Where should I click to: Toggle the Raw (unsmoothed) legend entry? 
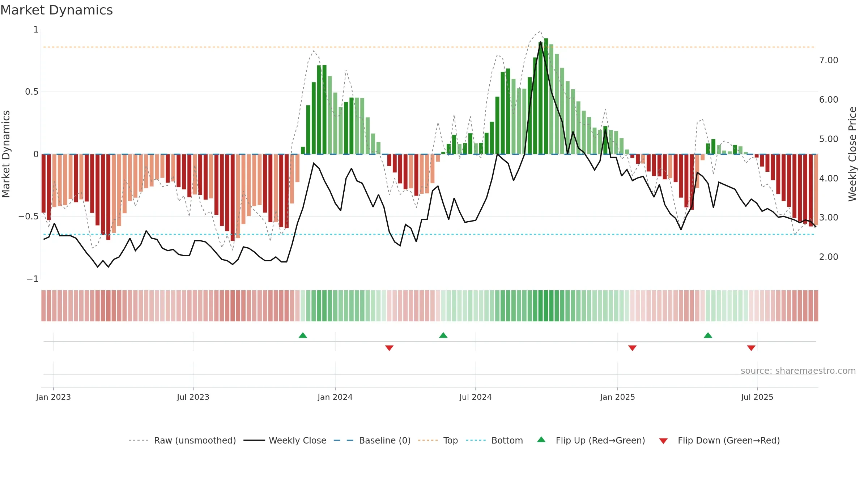182,440
